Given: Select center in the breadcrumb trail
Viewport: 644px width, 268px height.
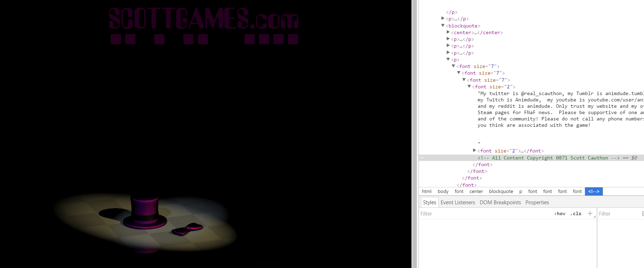Looking at the screenshot, I should coord(476,191).
